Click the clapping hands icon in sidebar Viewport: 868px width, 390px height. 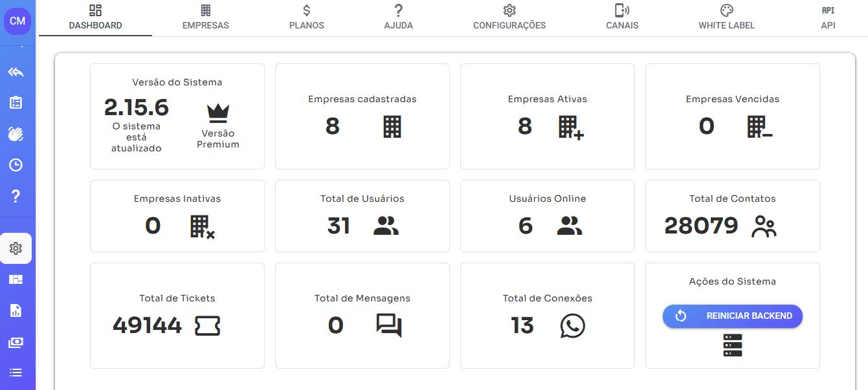coord(16,134)
